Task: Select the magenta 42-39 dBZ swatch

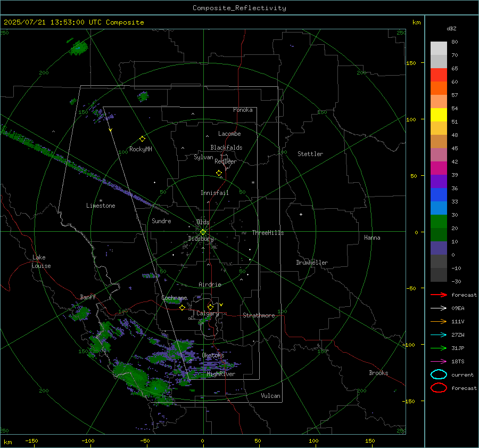Action: [439, 168]
